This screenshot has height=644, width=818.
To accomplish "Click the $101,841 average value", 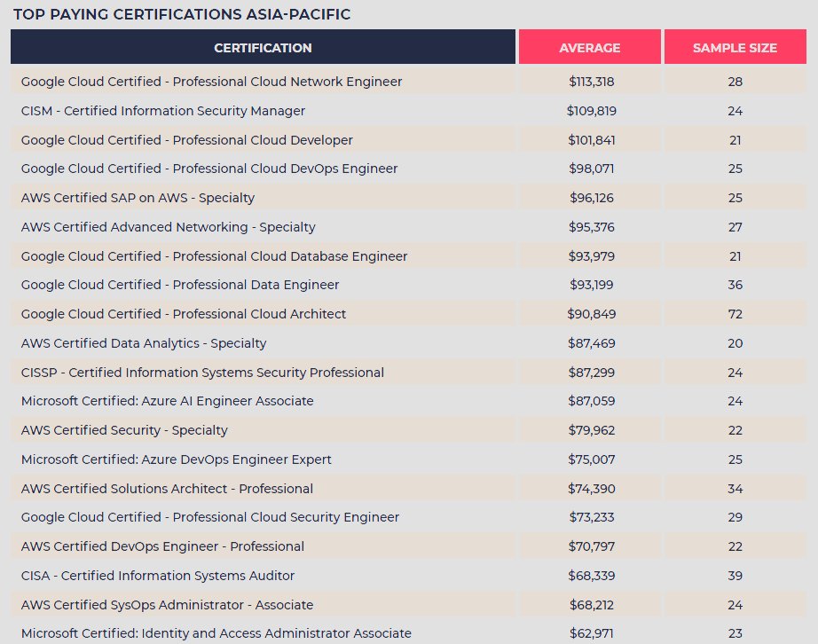I will pyautogui.click(x=592, y=140).
